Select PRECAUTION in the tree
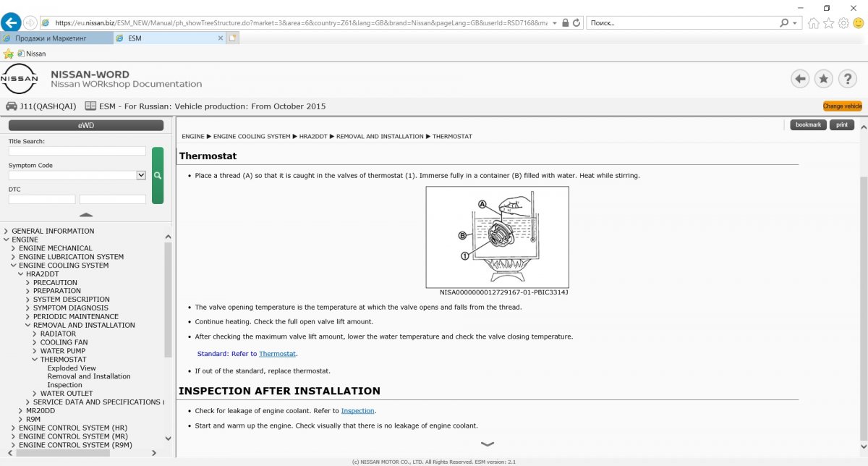 coord(55,282)
